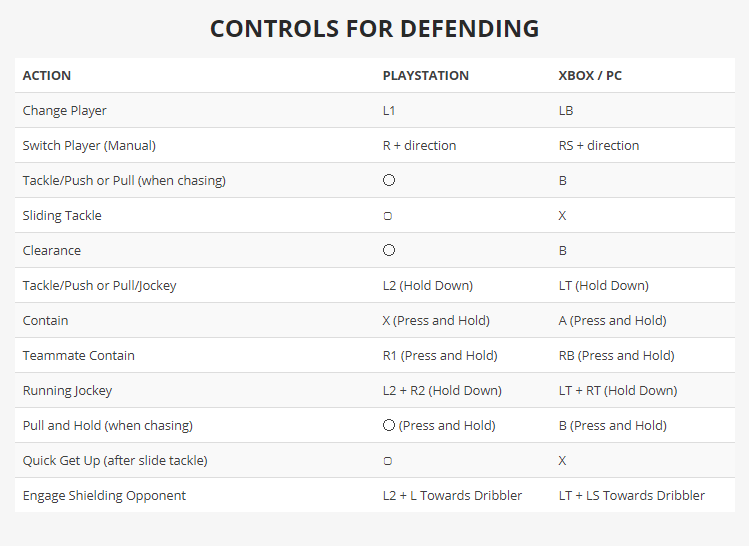Viewport: 749px width, 546px height.
Task: Click the circle icon beside PlayStation's Press and Hold
Action: 389,425
